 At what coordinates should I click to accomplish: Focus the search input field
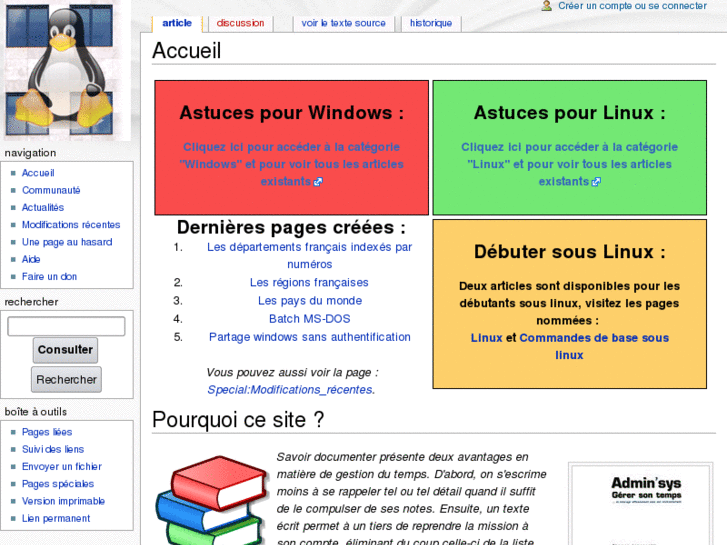coord(66,326)
